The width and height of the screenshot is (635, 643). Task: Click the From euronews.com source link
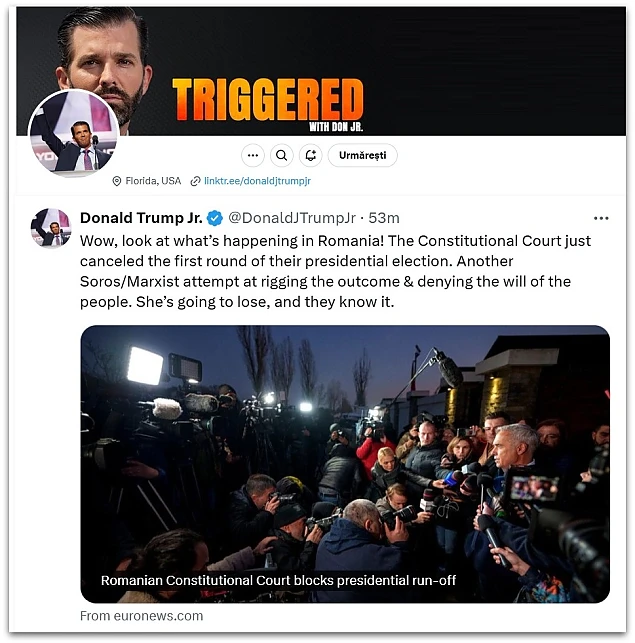[x=142, y=616]
